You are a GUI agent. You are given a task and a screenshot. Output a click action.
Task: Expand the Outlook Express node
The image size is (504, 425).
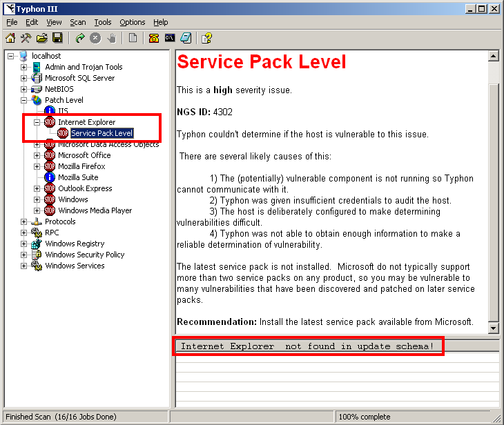[37, 188]
